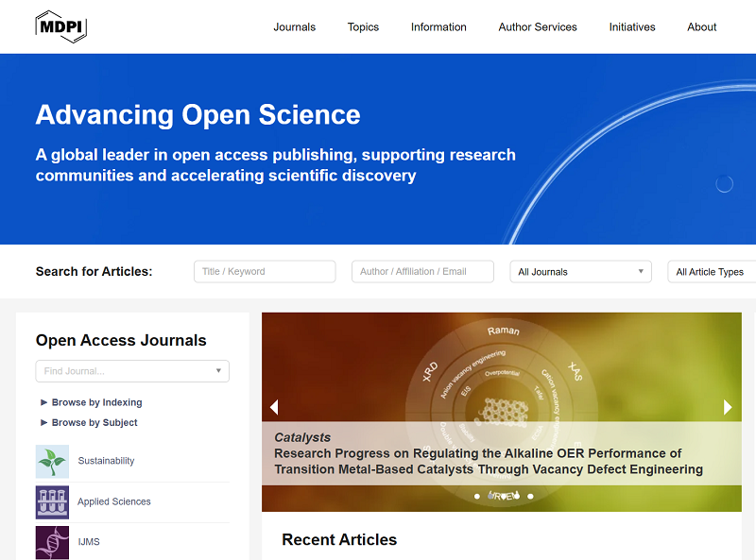Open the Information menu
This screenshot has width=756, height=560.
[x=438, y=27]
